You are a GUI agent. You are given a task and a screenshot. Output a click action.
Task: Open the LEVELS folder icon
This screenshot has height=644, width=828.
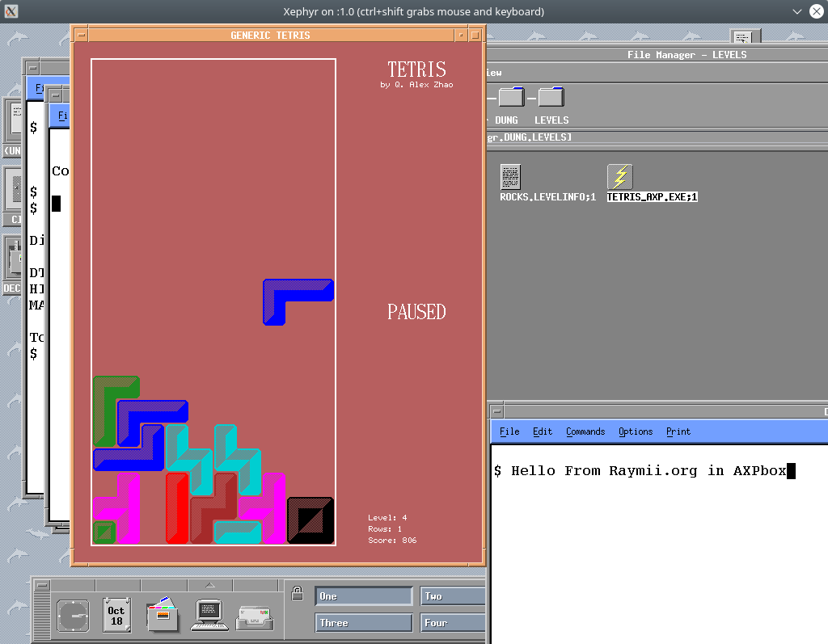551,96
